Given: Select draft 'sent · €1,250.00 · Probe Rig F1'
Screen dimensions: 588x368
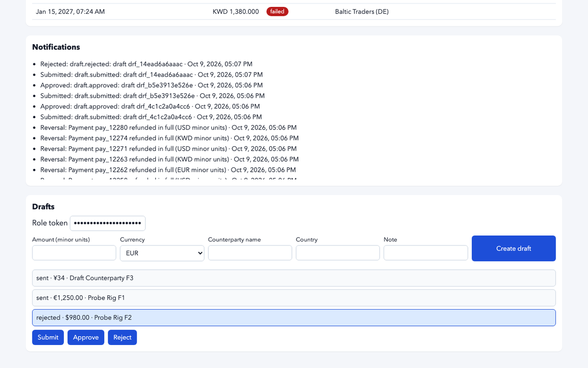Looking at the screenshot, I should point(294,298).
